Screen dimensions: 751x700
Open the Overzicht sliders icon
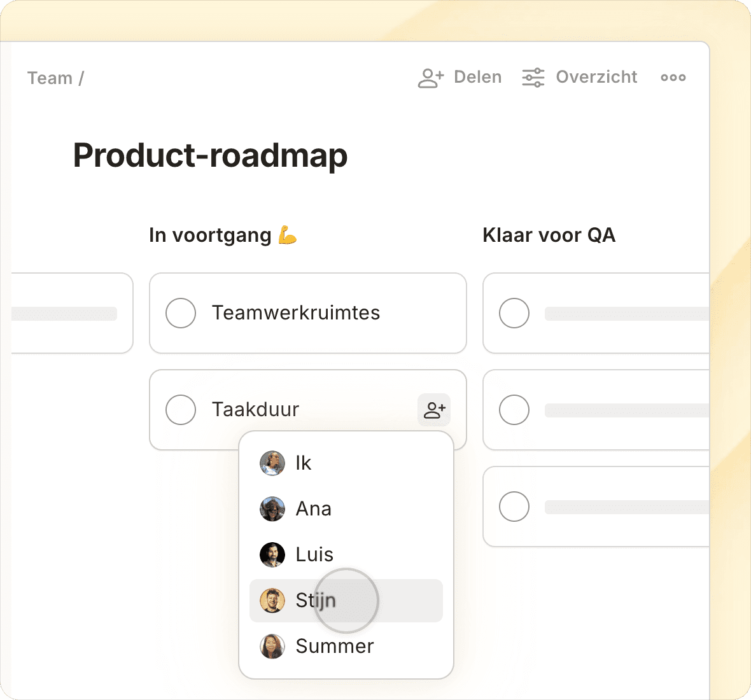533,78
